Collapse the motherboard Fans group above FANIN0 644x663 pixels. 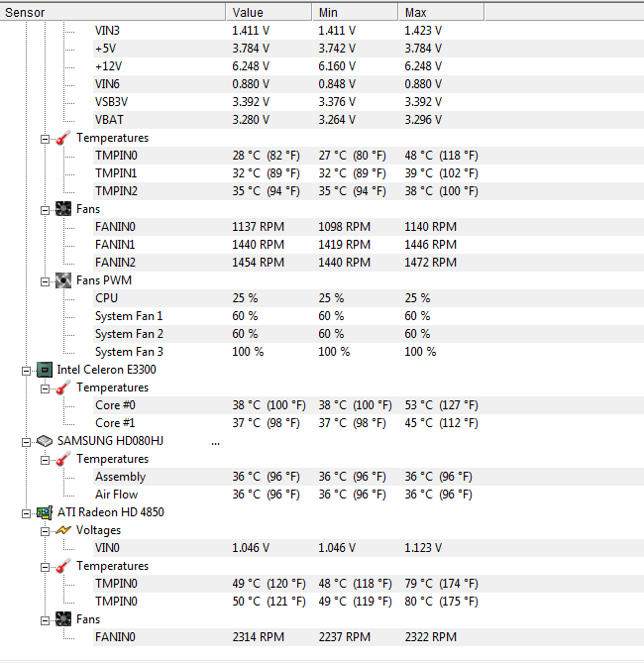pos(45,210)
